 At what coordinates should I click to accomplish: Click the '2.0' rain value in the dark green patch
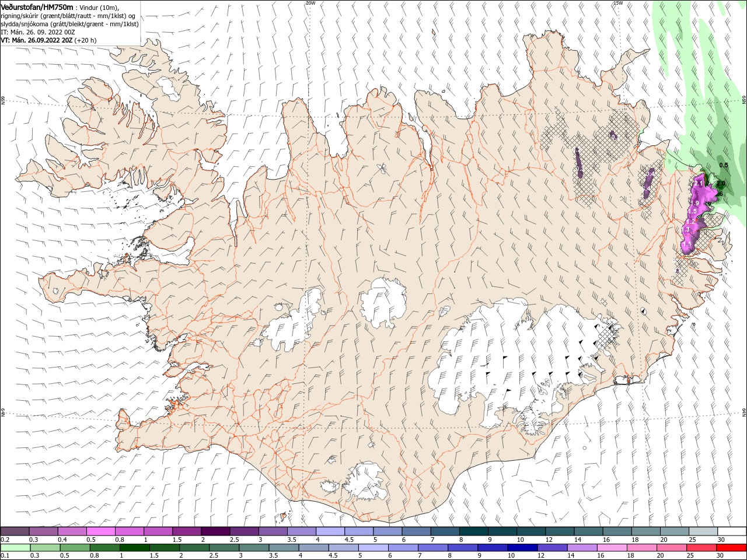[721, 183]
